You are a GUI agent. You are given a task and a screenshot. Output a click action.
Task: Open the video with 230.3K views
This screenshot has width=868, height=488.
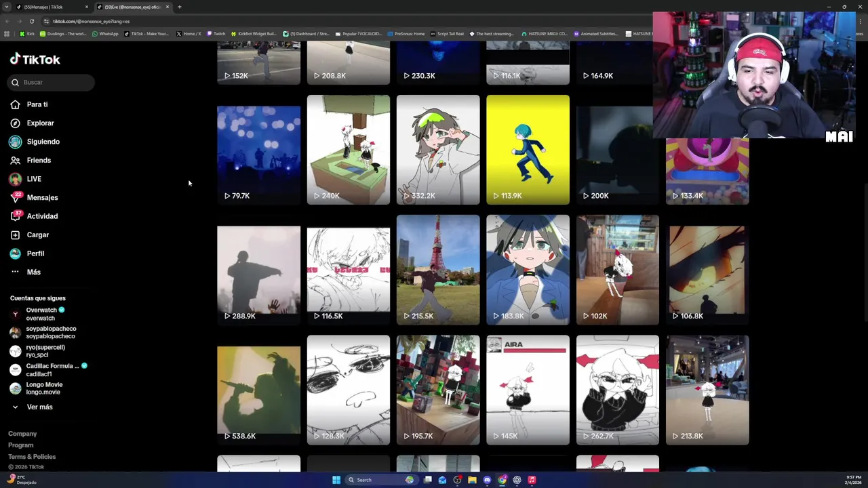[438, 62]
